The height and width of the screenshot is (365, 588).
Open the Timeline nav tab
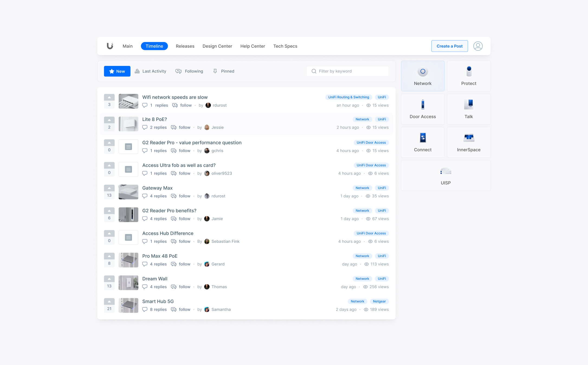point(154,46)
